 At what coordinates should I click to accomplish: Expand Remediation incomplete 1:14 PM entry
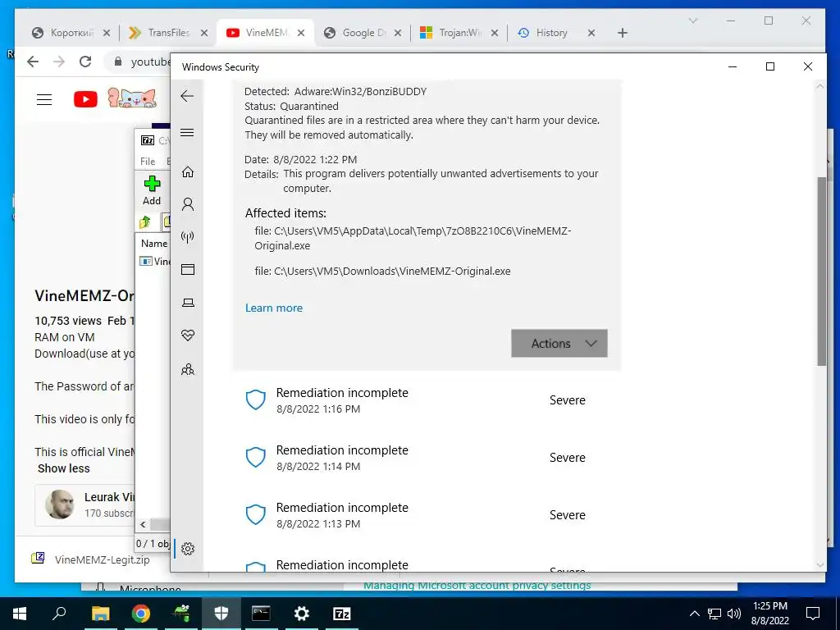click(427, 458)
